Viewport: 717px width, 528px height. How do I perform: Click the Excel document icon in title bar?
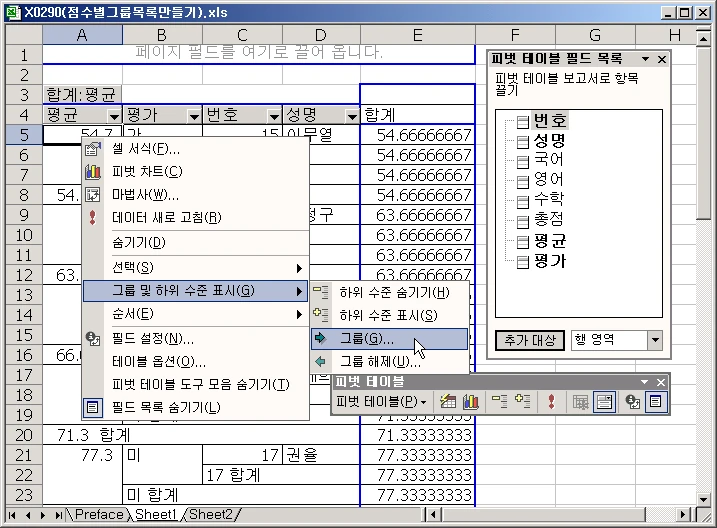click(13, 12)
